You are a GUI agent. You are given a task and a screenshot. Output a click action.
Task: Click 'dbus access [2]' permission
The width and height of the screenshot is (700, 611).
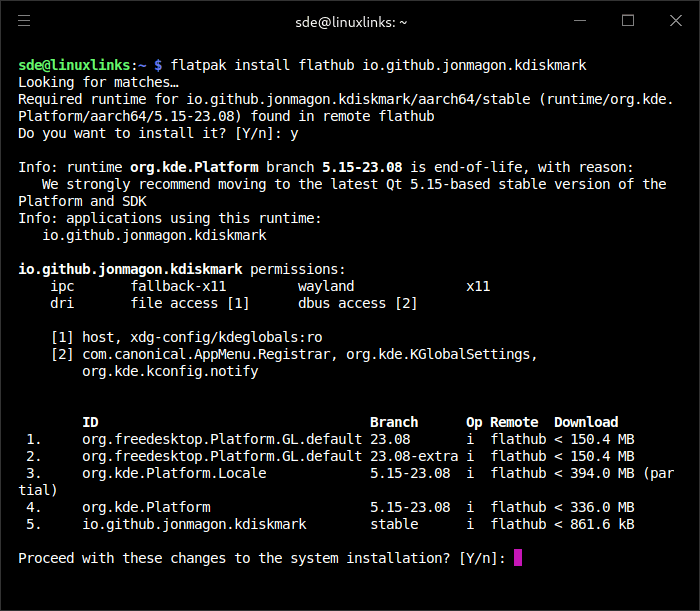tap(358, 303)
